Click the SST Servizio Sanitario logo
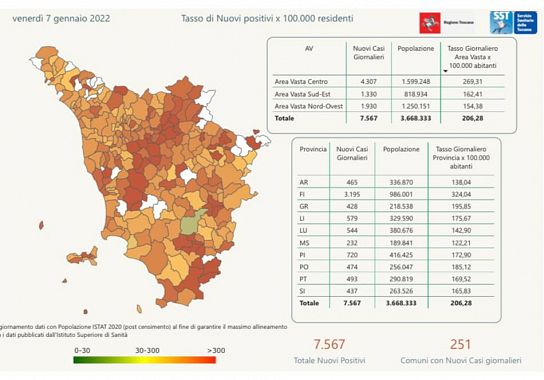Screen dimensions: 544x380 point(513,23)
